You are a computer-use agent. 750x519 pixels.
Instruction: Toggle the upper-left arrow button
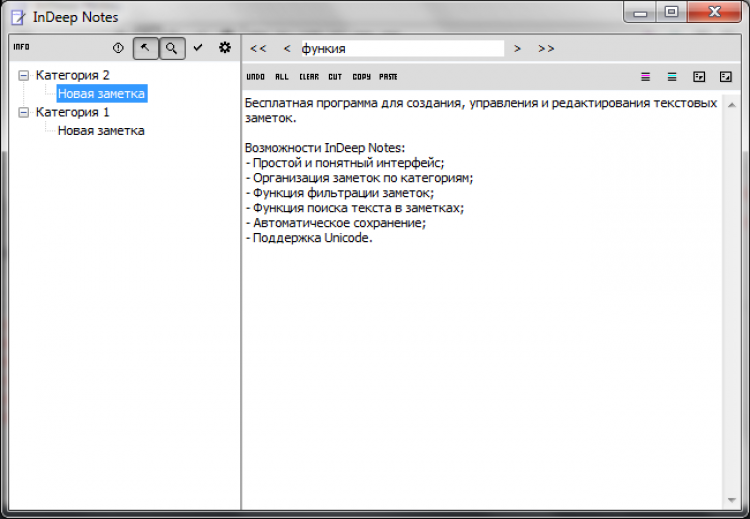click(145, 48)
